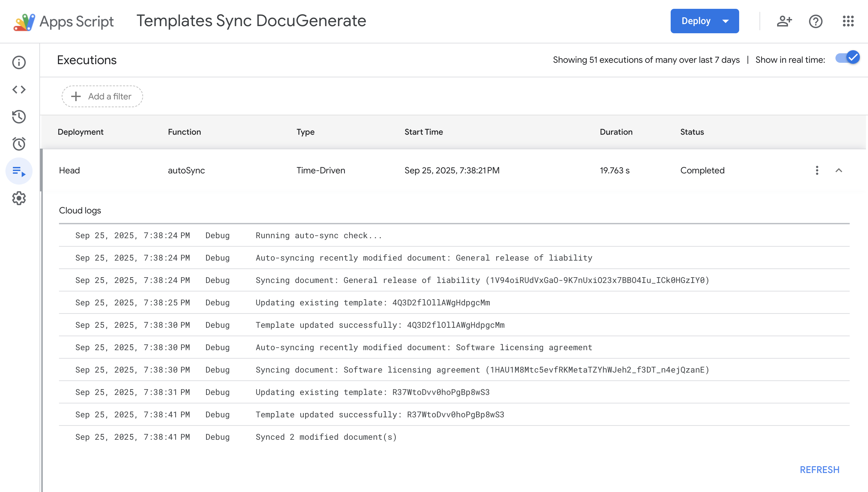The height and width of the screenshot is (492, 868).
Task: Click the Apps Script logo
Action: pos(63,22)
